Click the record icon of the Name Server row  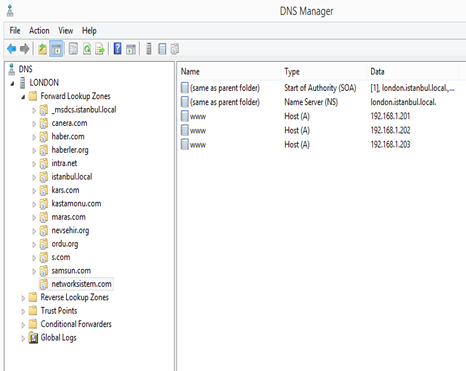point(185,102)
